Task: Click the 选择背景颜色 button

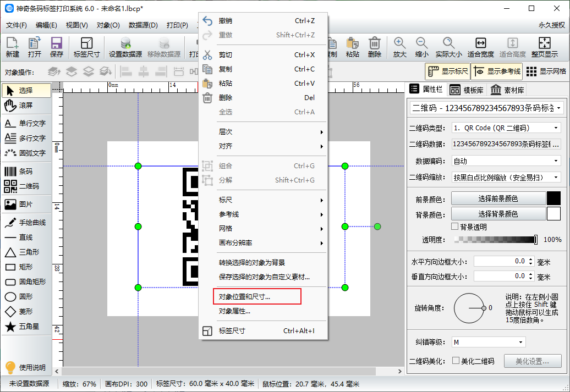Action: coord(498,214)
